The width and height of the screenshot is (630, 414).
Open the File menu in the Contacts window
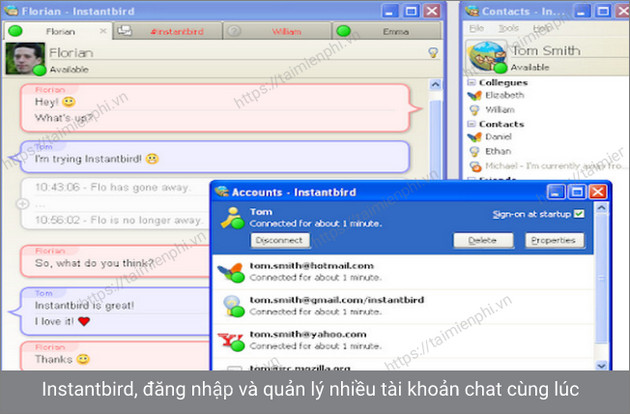(477, 30)
